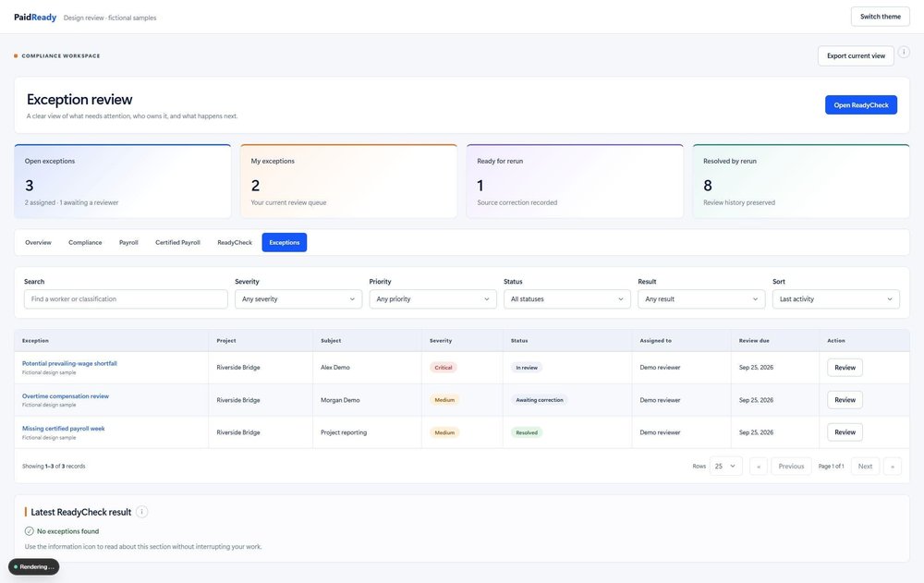Click the Awaiting correction status badge
924x583 pixels.
(x=540, y=400)
